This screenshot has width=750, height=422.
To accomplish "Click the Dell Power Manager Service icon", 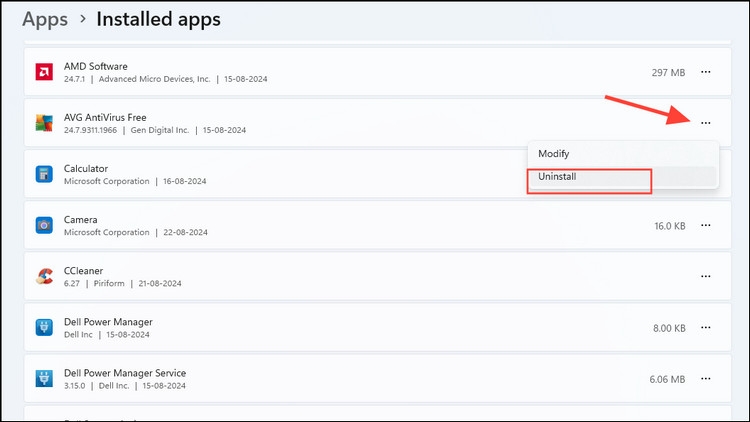I will [x=44, y=378].
